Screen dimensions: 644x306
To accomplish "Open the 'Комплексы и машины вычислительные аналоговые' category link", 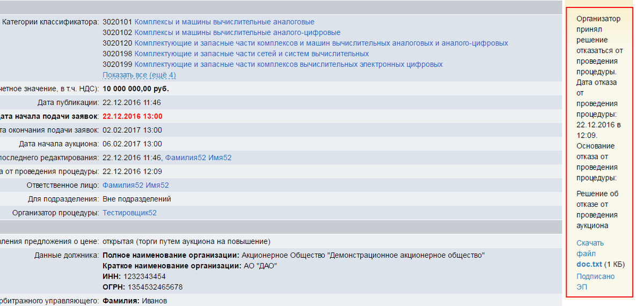I will [224, 22].
